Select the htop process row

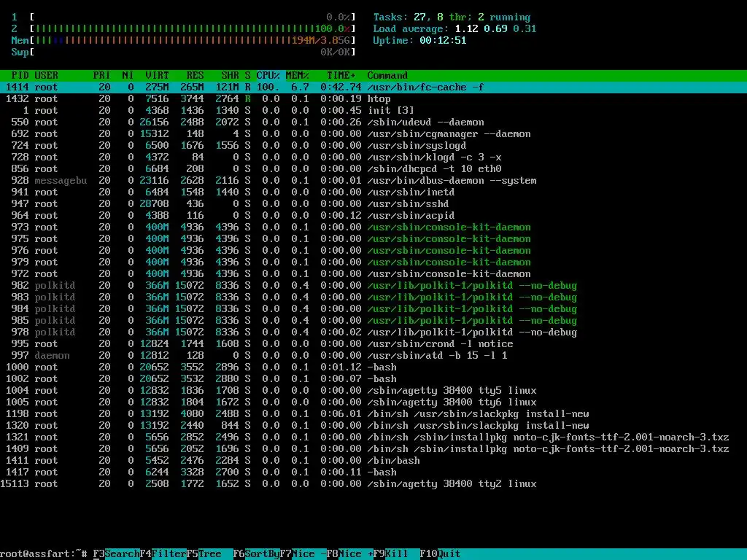point(373,98)
